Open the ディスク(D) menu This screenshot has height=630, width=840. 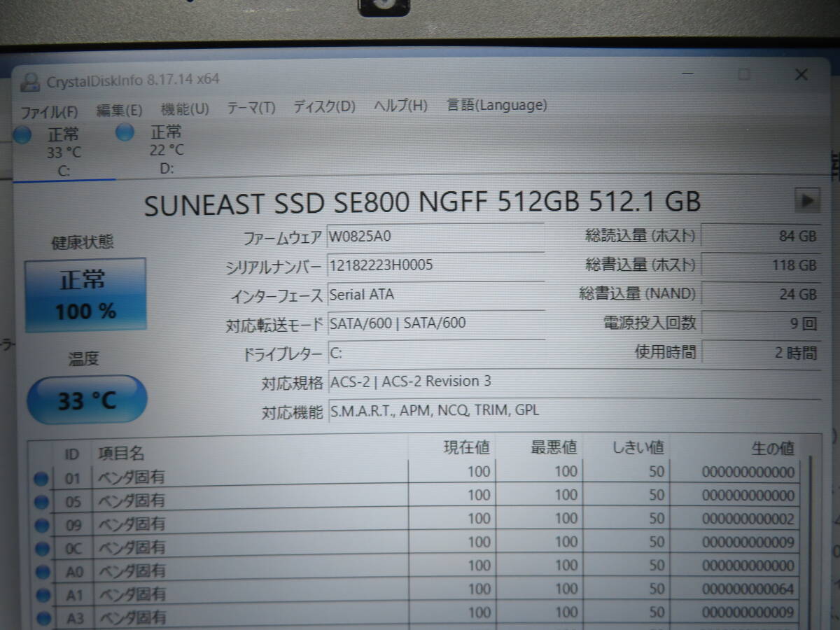pos(324,107)
